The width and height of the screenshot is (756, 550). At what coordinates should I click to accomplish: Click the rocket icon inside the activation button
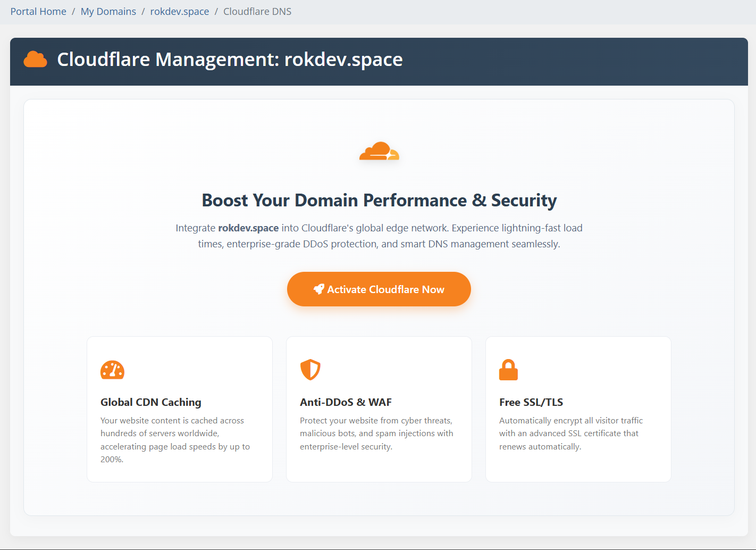coord(319,289)
